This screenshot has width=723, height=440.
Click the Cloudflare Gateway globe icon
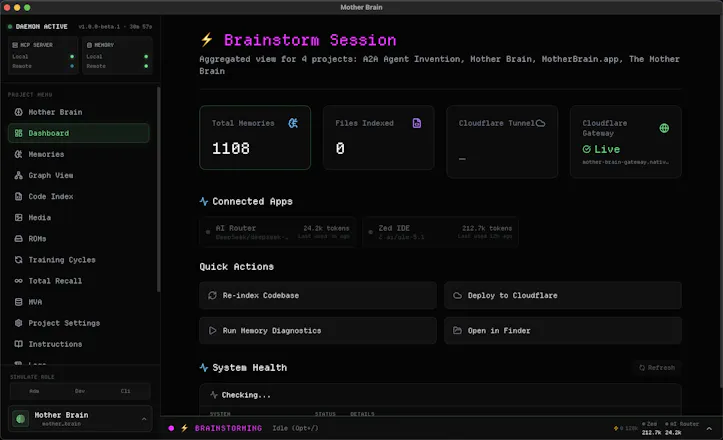coord(664,128)
